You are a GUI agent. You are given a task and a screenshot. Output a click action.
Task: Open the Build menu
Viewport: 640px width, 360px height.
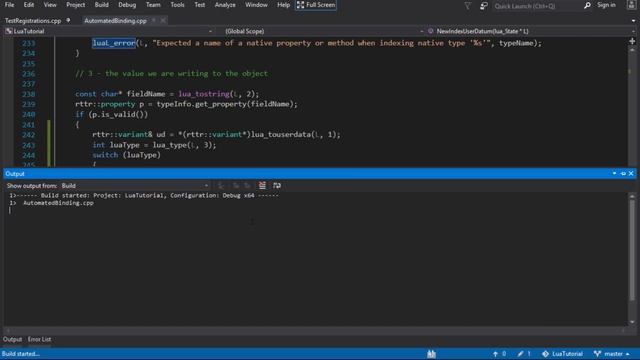[101, 5]
